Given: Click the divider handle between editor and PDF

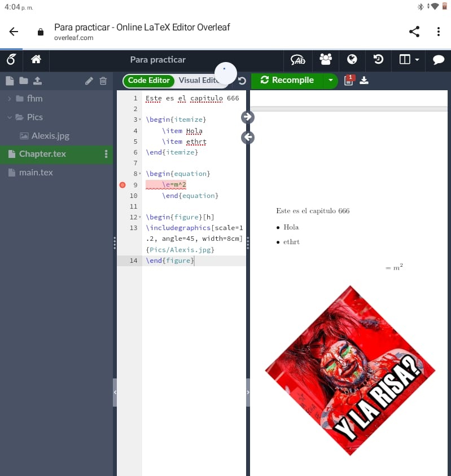Looking at the screenshot, I should click(x=248, y=243).
